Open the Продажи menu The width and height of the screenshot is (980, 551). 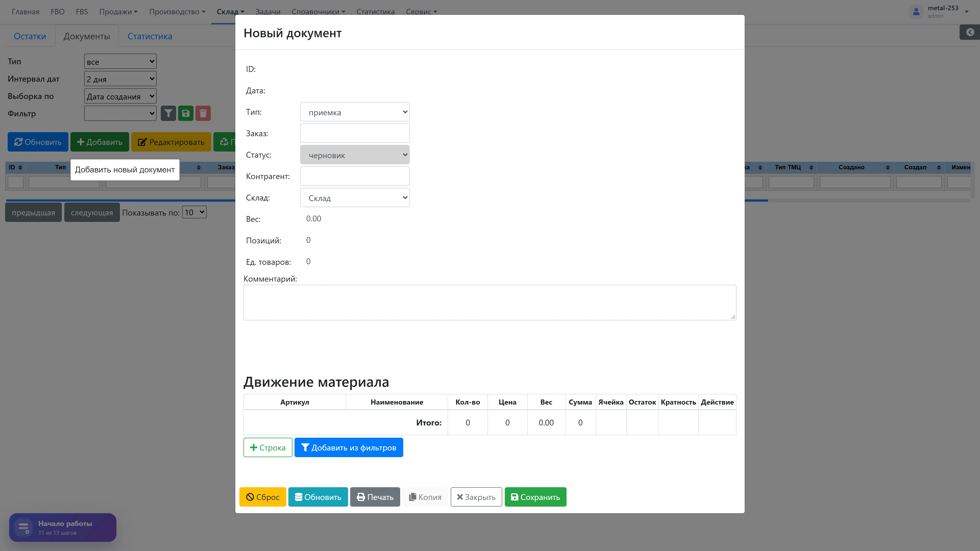click(118, 12)
